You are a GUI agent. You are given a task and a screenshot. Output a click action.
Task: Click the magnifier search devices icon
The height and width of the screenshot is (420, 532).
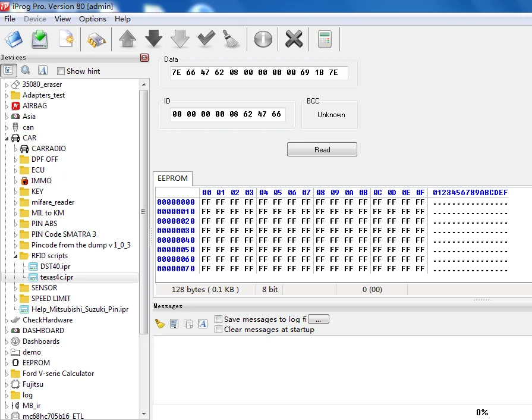[26, 71]
